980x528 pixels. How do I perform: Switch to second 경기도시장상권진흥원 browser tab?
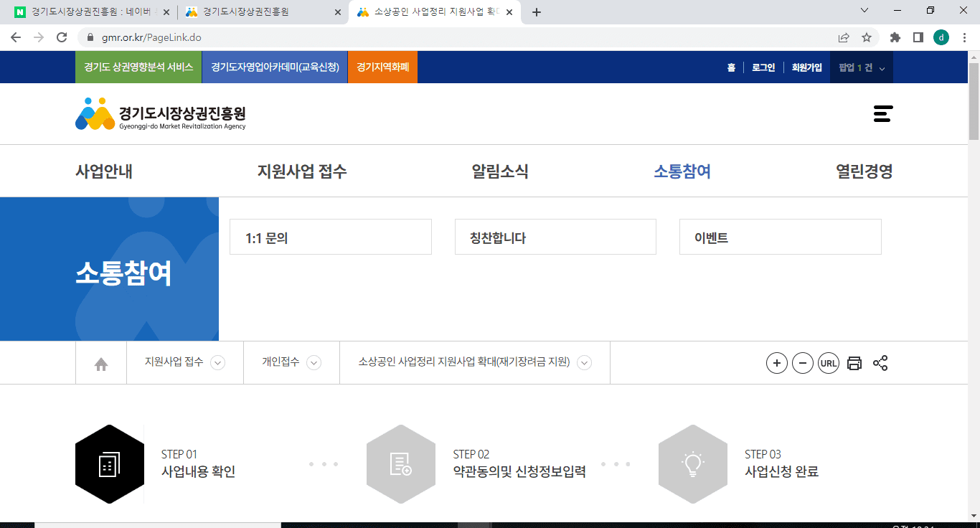pos(263,12)
